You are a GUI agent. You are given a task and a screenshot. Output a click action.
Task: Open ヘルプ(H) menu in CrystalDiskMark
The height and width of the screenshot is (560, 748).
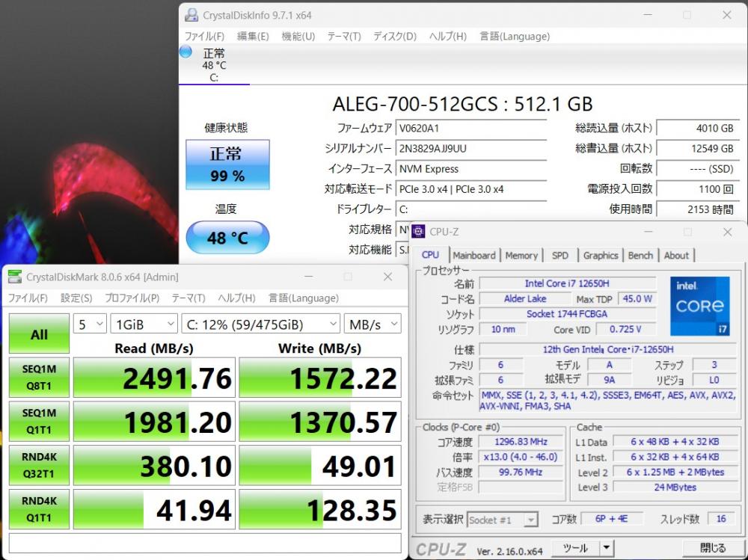pos(236,298)
